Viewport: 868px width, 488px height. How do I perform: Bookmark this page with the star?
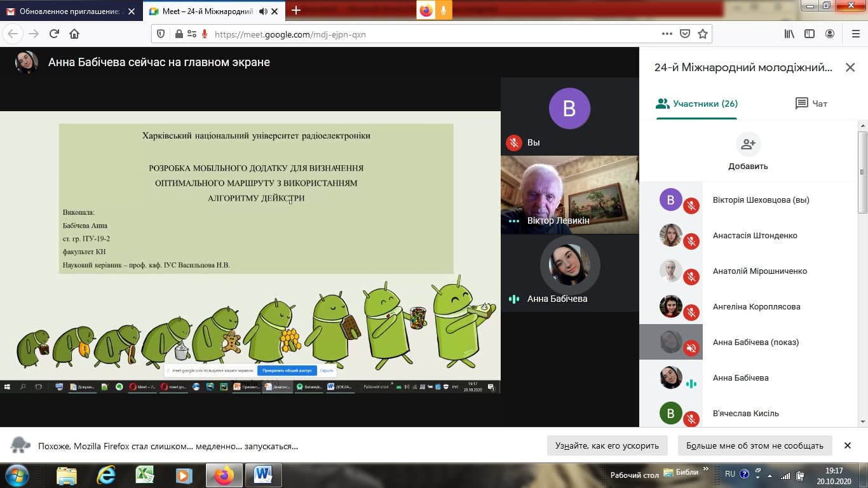click(703, 34)
